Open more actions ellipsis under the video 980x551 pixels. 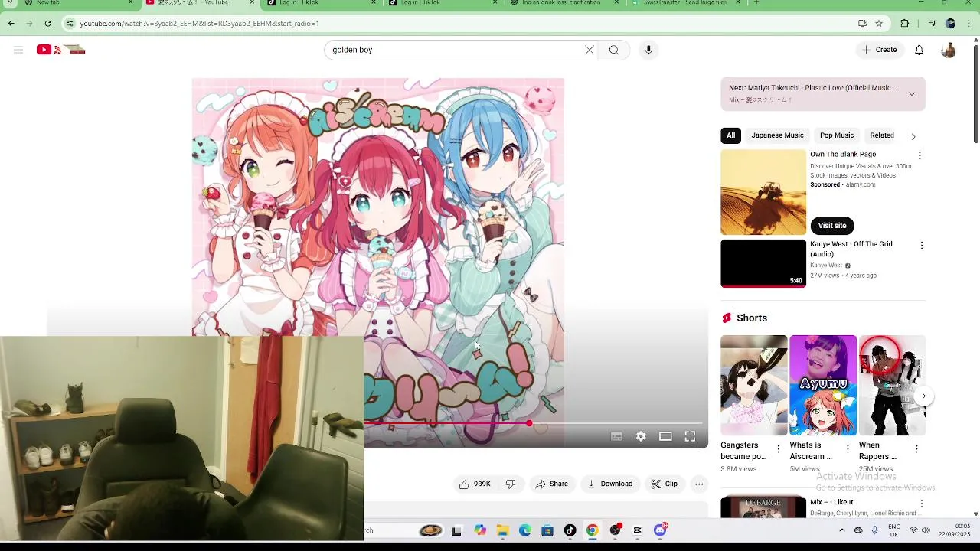pyautogui.click(x=699, y=484)
